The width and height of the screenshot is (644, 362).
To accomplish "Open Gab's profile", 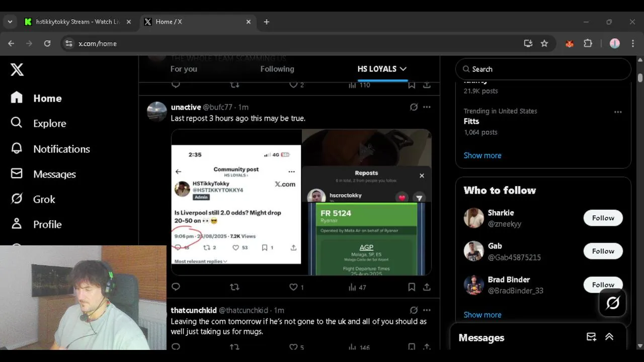I will tap(495, 246).
